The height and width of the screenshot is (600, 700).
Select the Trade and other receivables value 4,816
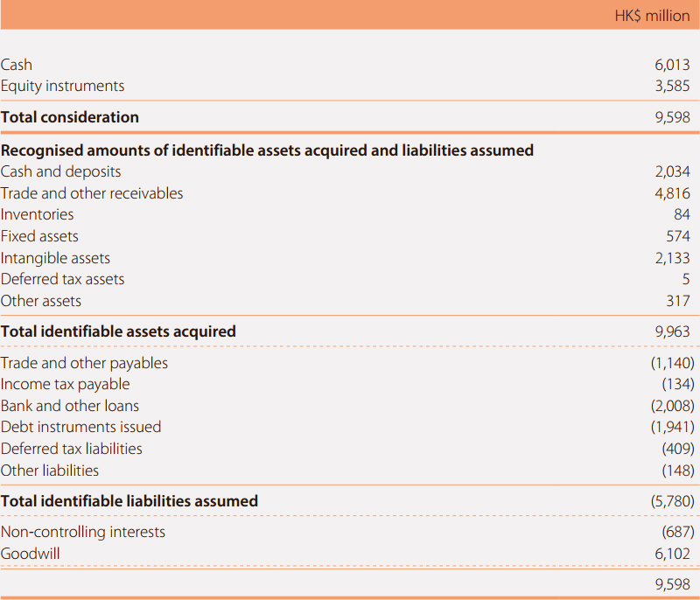pos(672,193)
